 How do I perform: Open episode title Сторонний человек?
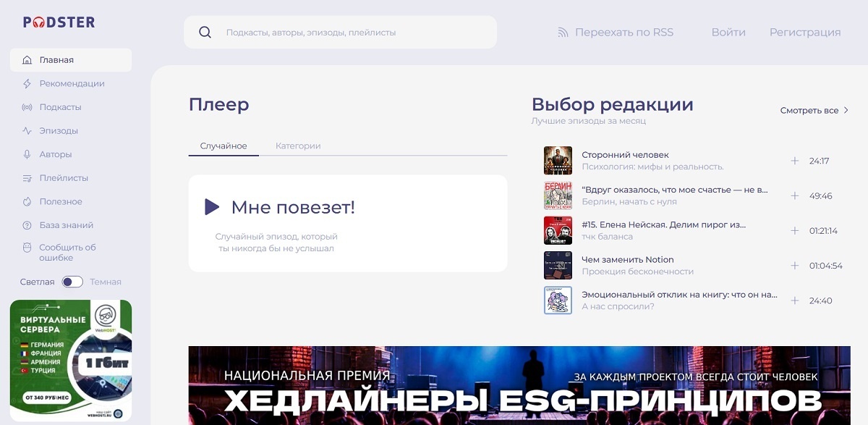pos(625,155)
